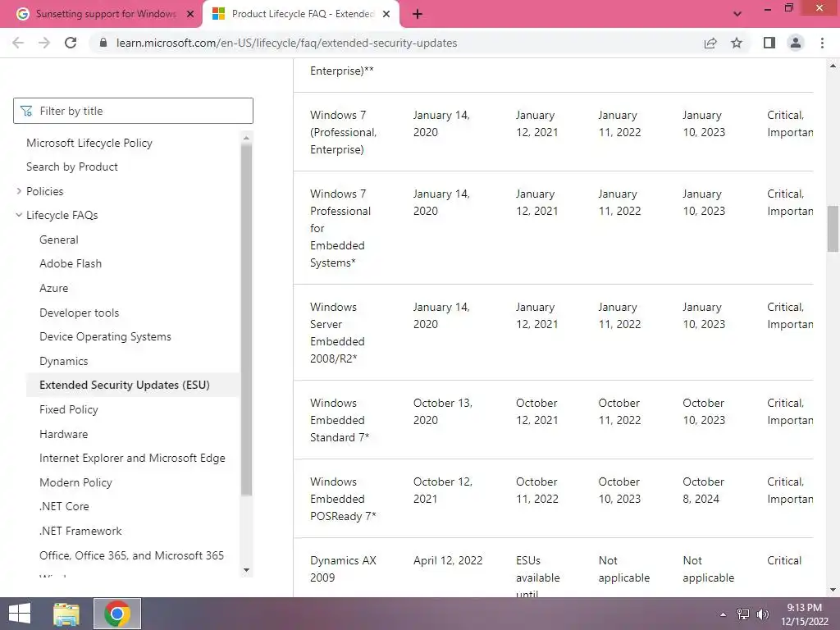Expand the Policies tree node
The width and height of the screenshot is (840, 630).
tap(19, 191)
